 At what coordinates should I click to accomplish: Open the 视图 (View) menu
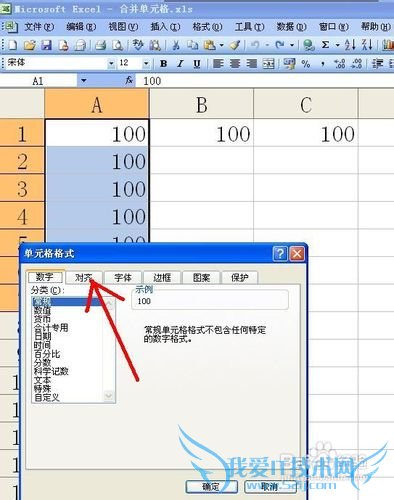point(123,26)
